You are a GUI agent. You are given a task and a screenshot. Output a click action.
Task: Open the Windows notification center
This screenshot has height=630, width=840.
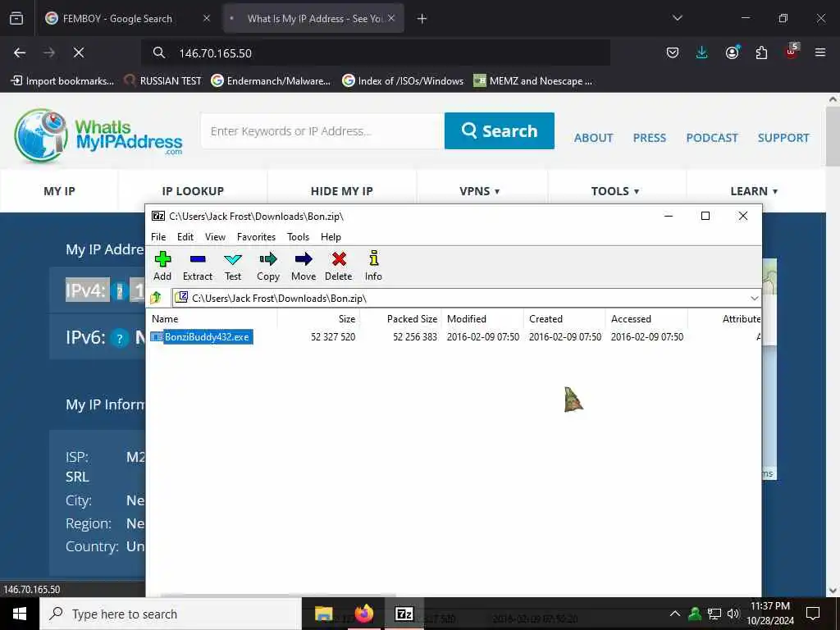[813, 614]
